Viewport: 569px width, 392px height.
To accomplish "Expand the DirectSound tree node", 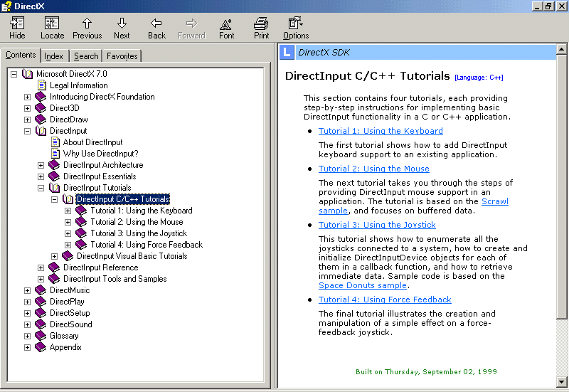I will pyautogui.click(x=28, y=324).
